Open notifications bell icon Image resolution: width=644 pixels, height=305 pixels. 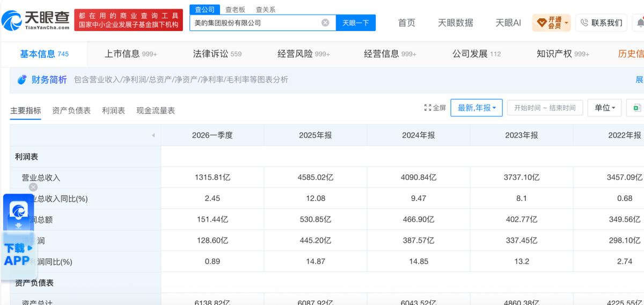(640, 23)
